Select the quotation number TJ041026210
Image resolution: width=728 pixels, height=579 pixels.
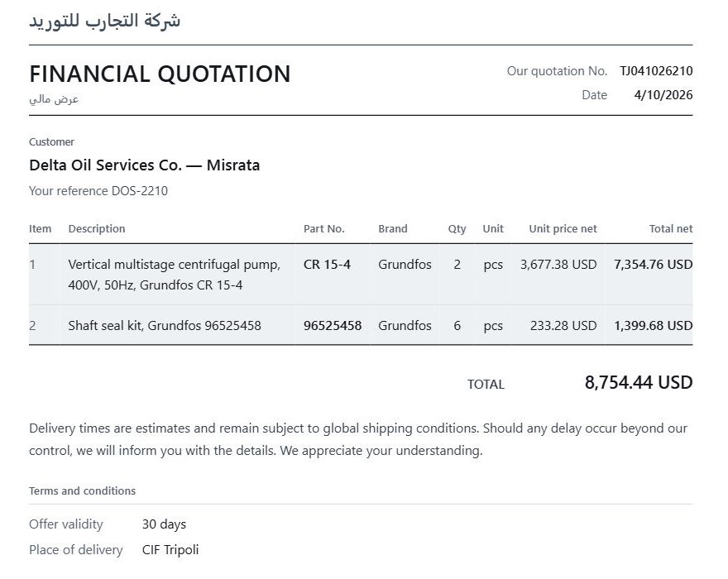point(656,71)
